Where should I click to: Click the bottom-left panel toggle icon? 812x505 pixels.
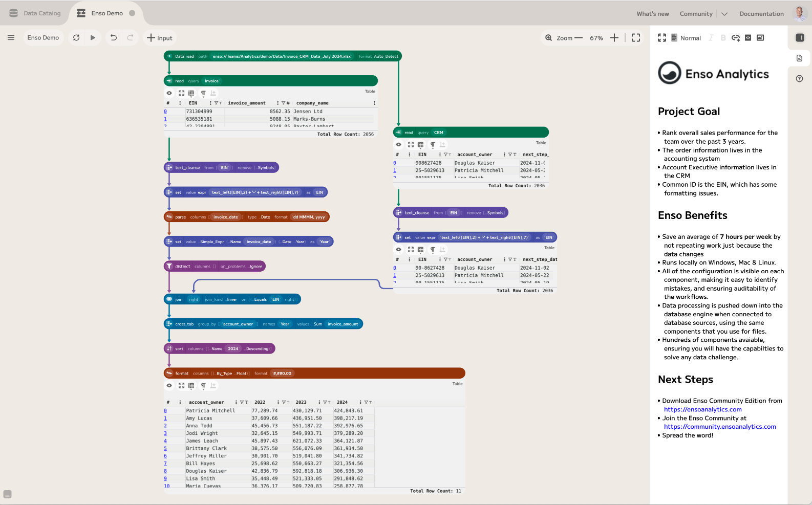[7, 494]
